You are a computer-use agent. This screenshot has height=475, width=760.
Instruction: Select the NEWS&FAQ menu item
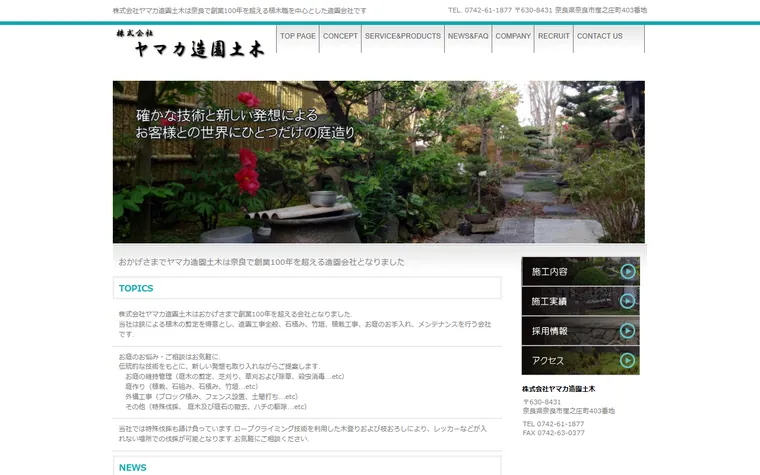coord(468,38)
